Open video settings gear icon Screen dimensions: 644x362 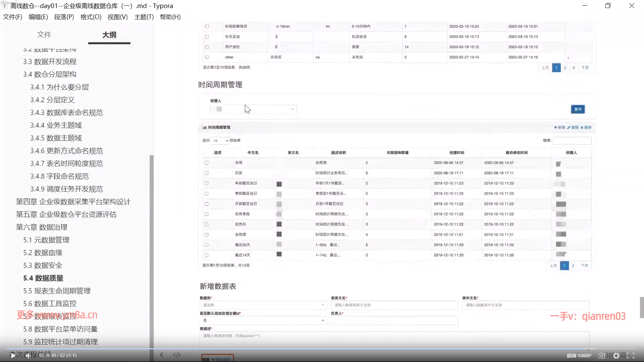click(616, 356)
